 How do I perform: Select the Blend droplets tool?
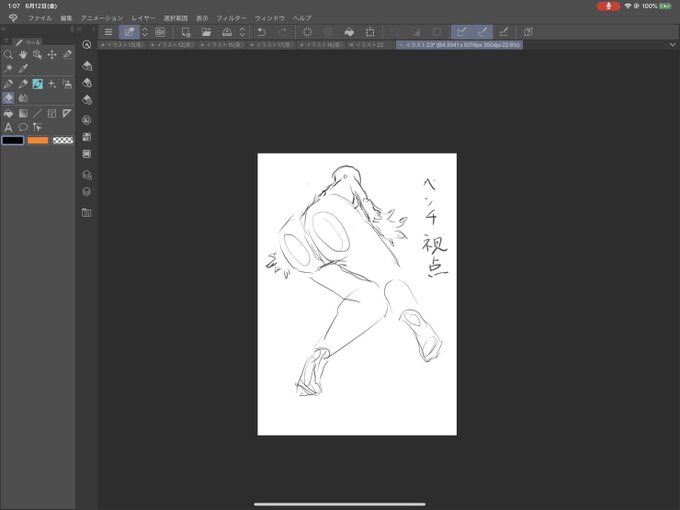[23, 98]
